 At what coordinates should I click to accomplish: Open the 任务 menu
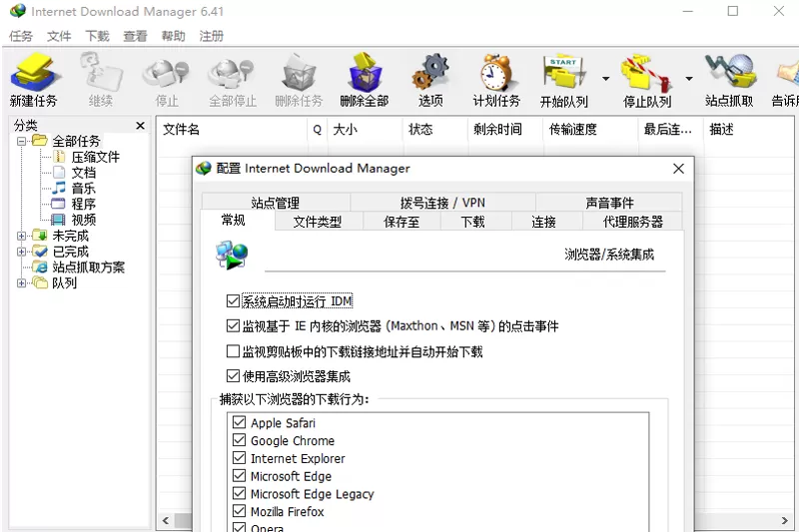point(21,36)
